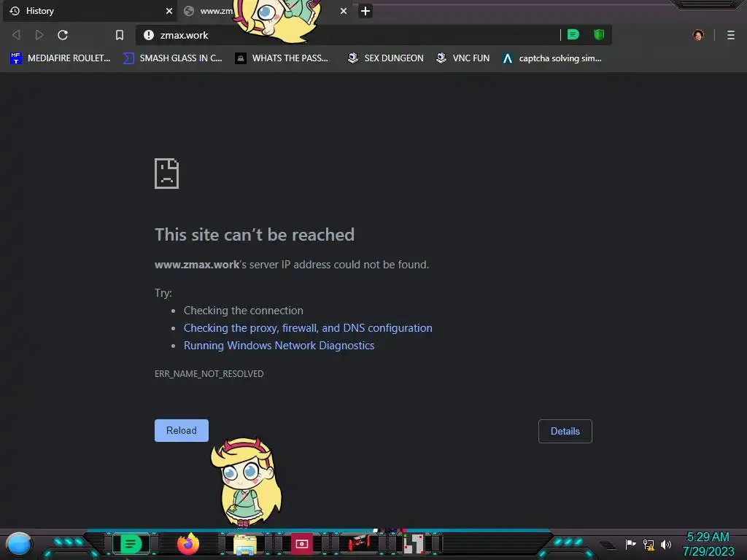Bookmark this page with bookmark icon

click(x=120, y=35)
